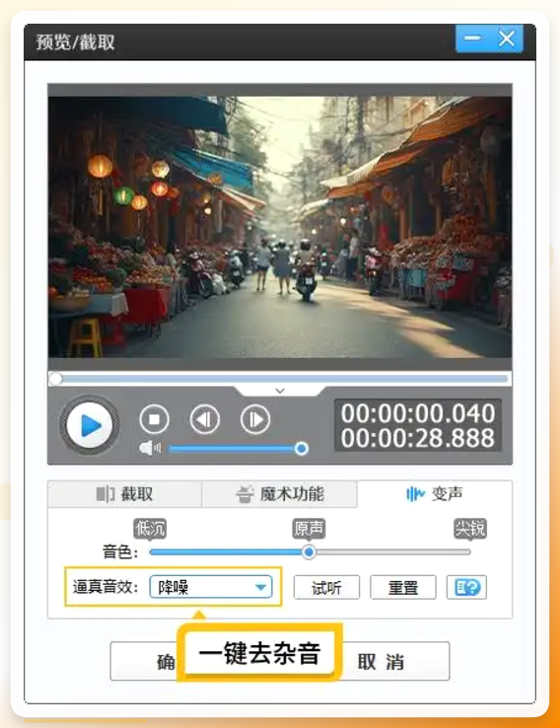Click the 取消 button
Image resolution: width=560 pixels, height=728 pixels.
(382, 661)
